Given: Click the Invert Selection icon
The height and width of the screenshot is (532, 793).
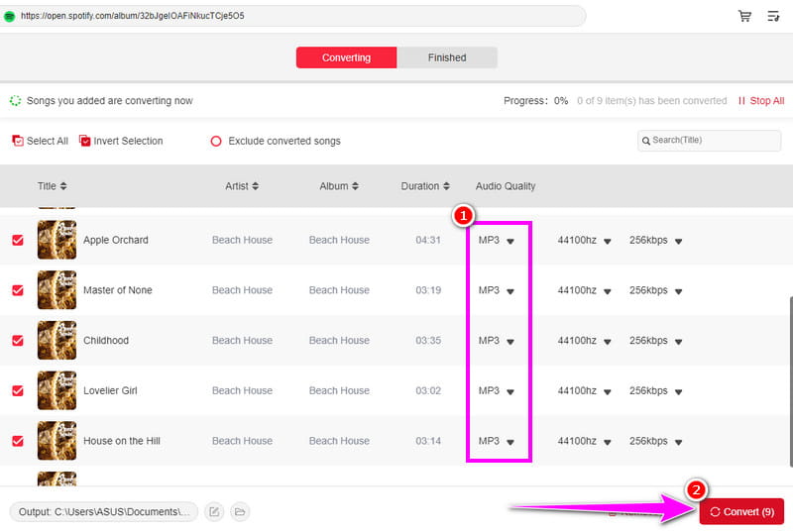Looking at the screenshot, I should [84, 141].
